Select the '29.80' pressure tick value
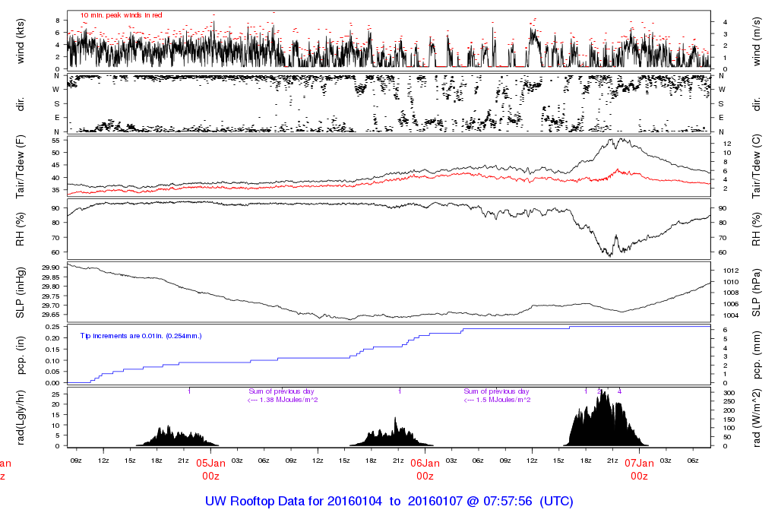Screen dimensions: 778x532 (51, 287)
